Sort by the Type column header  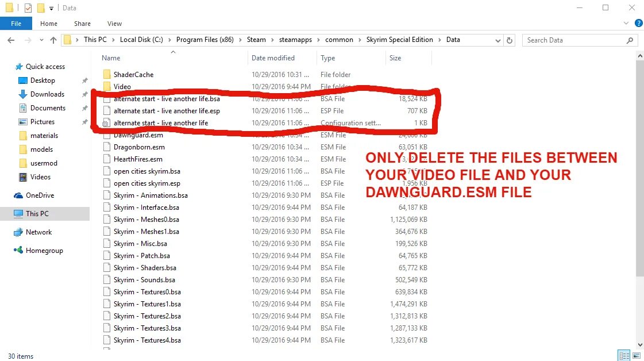pos(328,58)
